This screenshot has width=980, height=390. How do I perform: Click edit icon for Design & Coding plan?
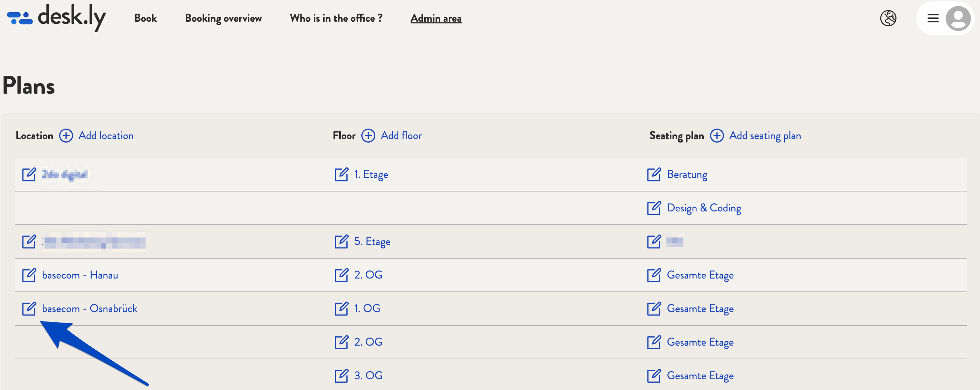tap(654, 208)
